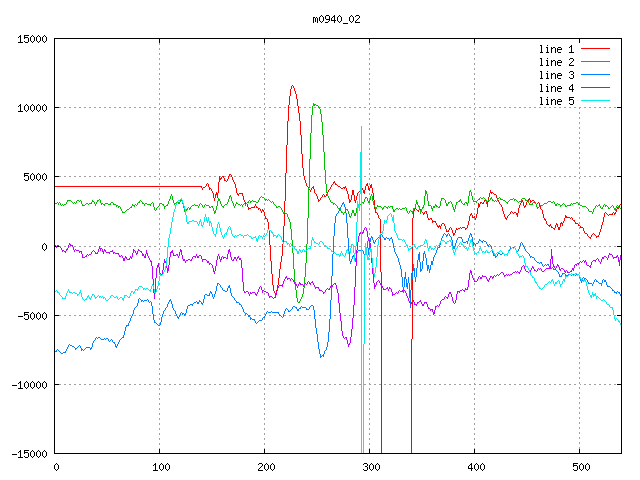Click the green legend sample for line 2
Image resolution: width=640 pixels, height=480 pixels.
(x=596, y=62)
